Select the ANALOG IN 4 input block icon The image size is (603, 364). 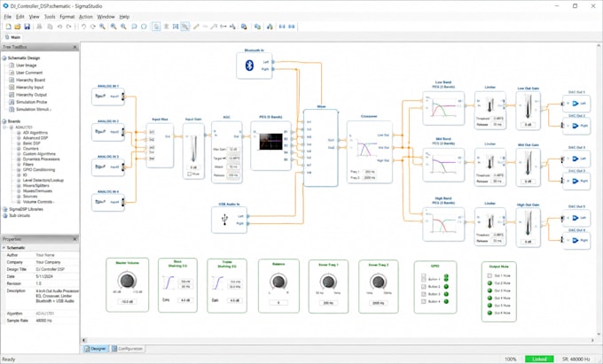coord(100,202)
